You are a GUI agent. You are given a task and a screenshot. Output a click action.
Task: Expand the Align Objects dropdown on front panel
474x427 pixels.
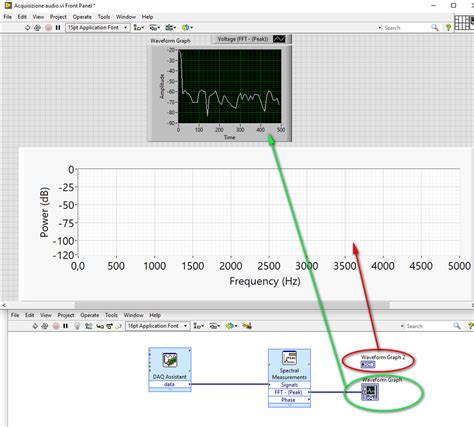[139, 28]
